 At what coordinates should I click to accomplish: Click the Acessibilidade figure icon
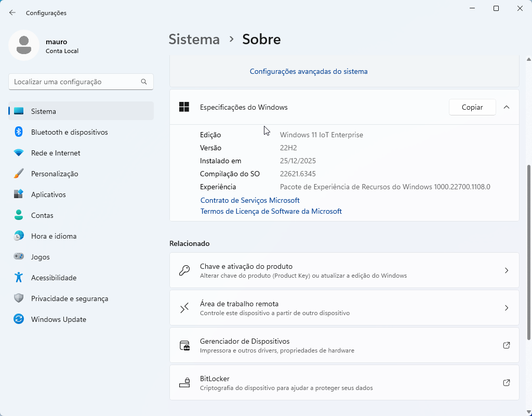(x=19, y=278)
